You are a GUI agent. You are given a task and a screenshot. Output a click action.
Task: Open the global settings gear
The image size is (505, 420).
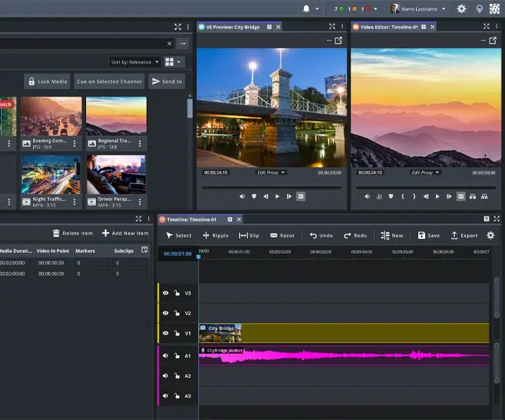point(461,8)
